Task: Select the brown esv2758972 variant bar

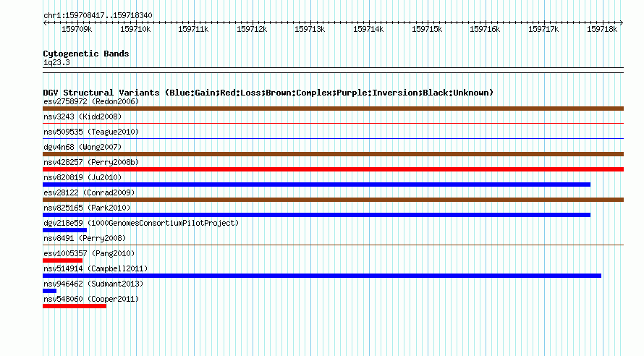Action: click(x=333, y=109)
